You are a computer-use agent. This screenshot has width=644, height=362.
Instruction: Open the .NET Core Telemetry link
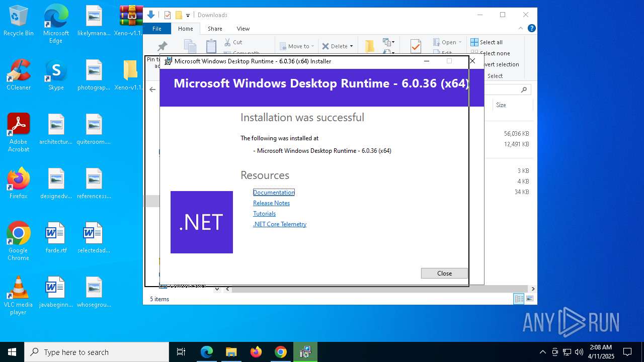(280, 224)
